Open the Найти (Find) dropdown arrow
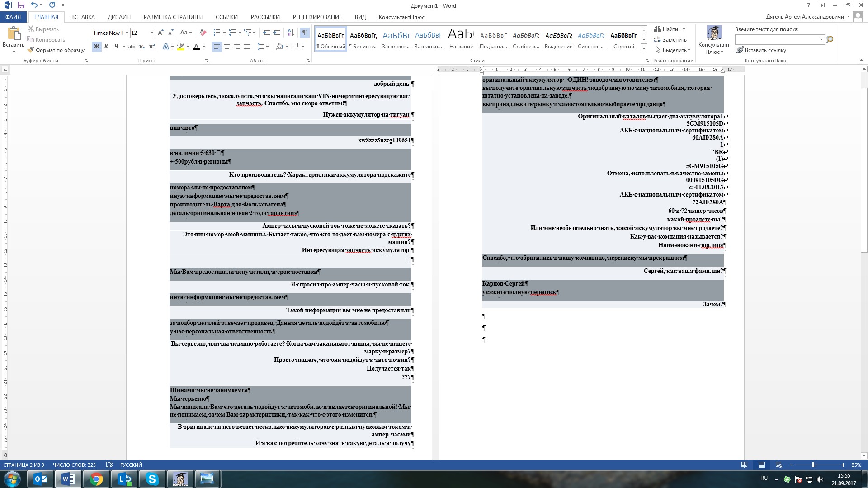This screenshot has height=488, width=868. point(684,29)
